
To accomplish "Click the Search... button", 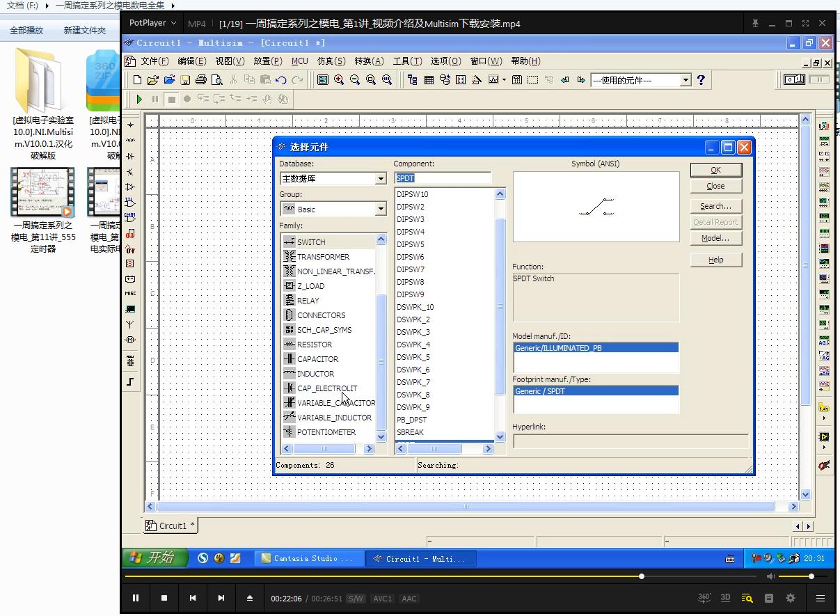I will point(715,206).
